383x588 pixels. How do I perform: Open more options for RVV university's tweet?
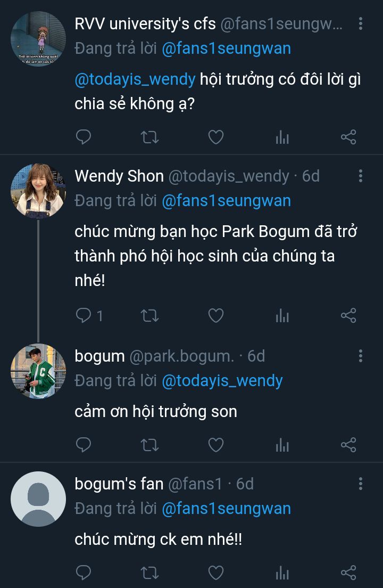361,23
